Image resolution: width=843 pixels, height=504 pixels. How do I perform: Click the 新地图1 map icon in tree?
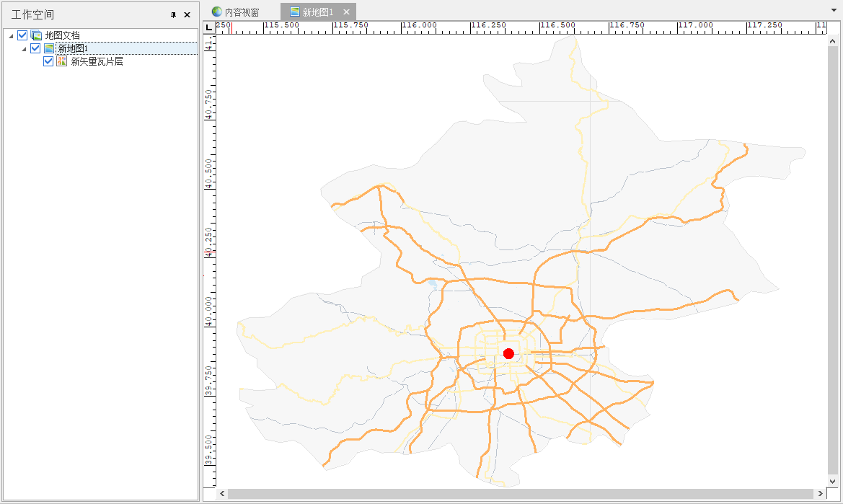coord(49,48)
